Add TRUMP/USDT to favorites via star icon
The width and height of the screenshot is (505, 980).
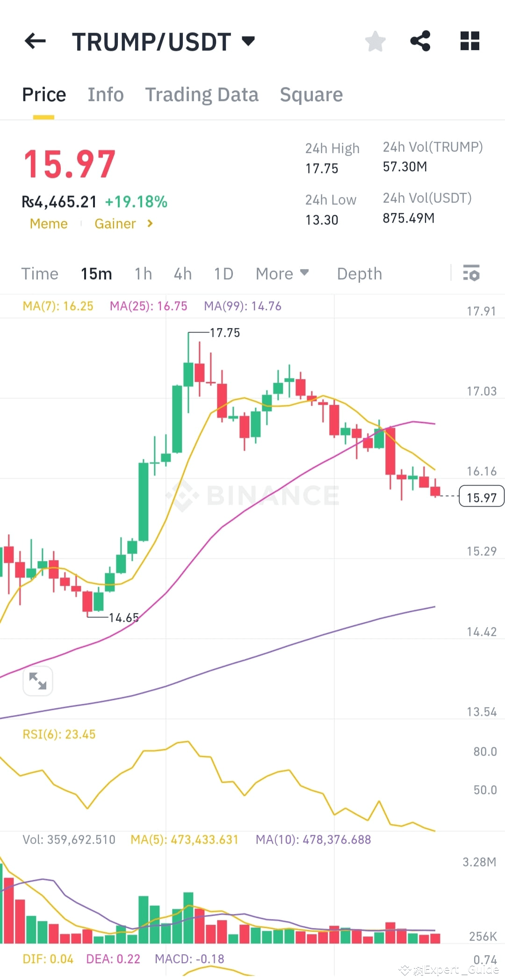coord(375,41)
